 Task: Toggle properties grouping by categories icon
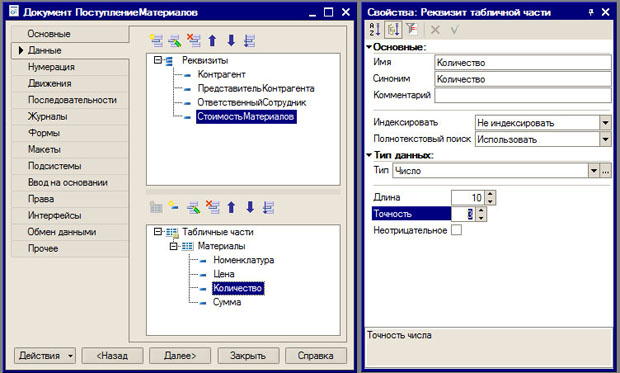(x=393, y=30)
